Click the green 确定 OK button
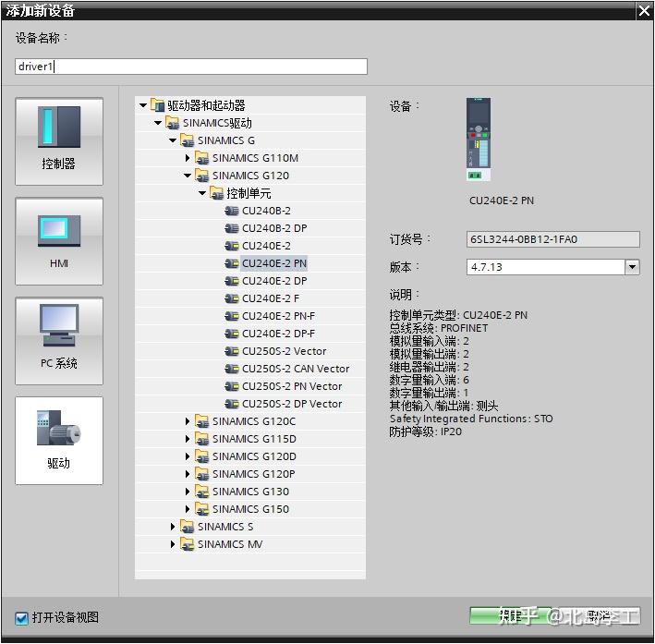This screenshot has height=644, width=655. (x=511, y=615)
